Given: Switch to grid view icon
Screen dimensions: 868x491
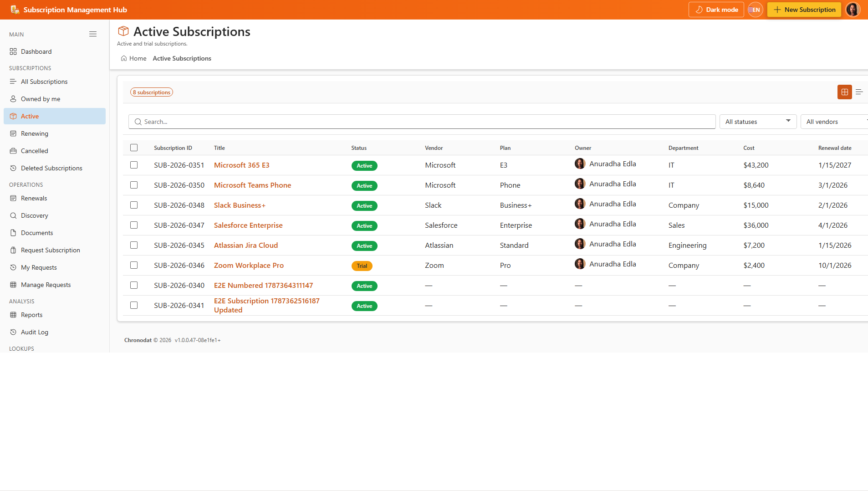Looking at the screenshot, I should pyautogui.click(x=845, y=92).
